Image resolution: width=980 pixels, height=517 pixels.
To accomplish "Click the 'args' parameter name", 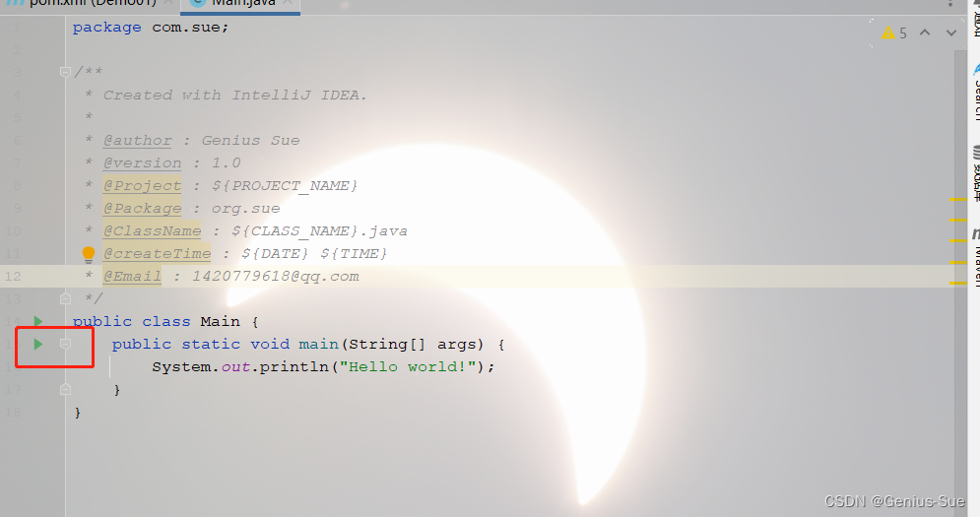I will [x=457, y=344].
